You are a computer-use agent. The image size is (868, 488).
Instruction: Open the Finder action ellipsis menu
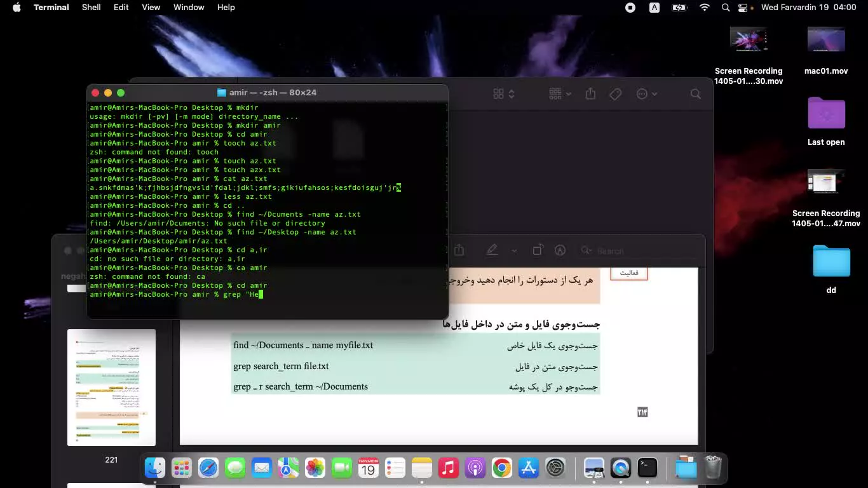(646, 94)
